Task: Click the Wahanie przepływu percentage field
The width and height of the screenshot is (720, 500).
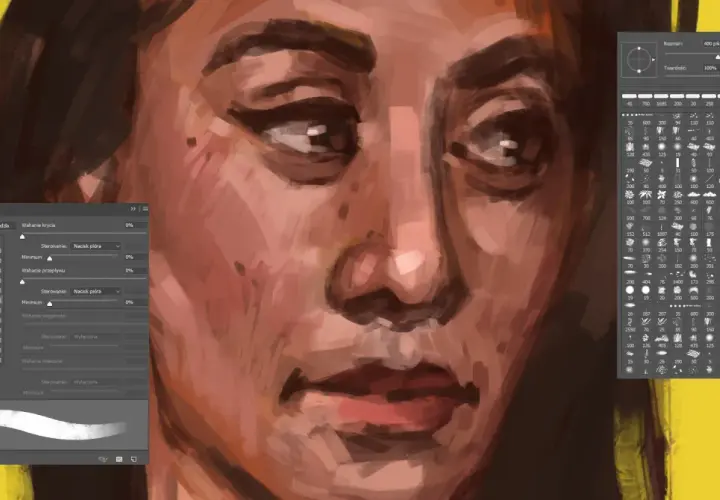Action: pyautogui.click(x=135, y=270)
